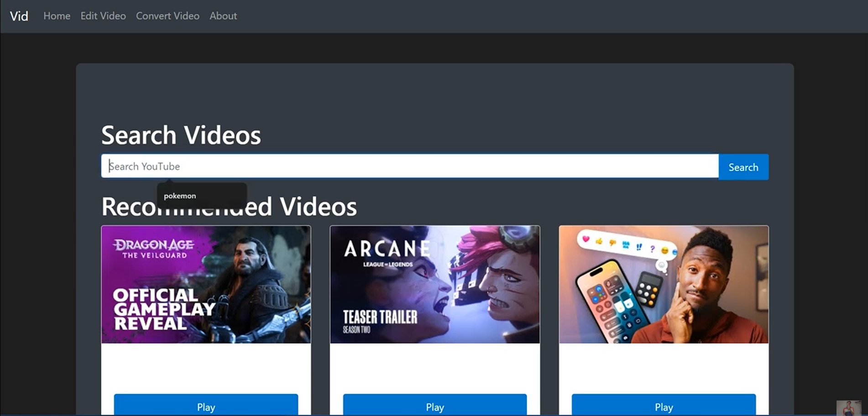Open the Convert Video page
868x416 pixels.
pyautogui.click(x=167, y=16)
